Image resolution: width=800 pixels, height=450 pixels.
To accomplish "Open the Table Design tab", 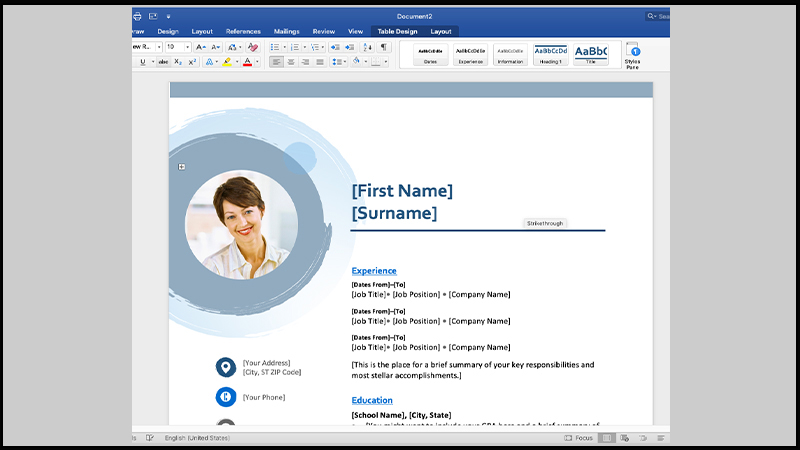I will pos(396,31).
